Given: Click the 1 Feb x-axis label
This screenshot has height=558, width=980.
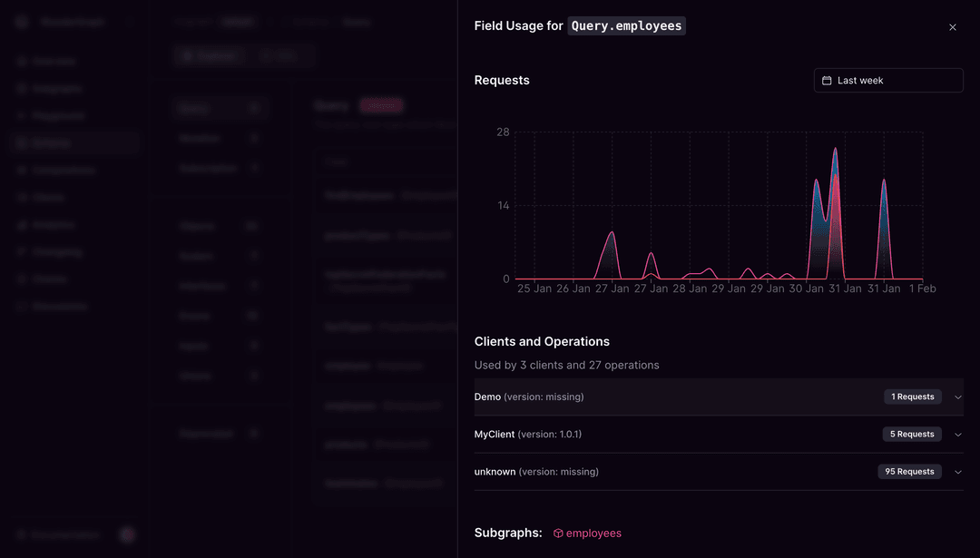Looking at the screenshot, I should 921,289.
